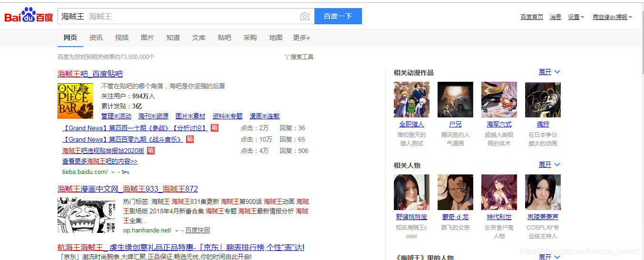The image size is (644, 260).
Task: Click the op.hanhande.net/ URL text
Action: click(147, 231)
